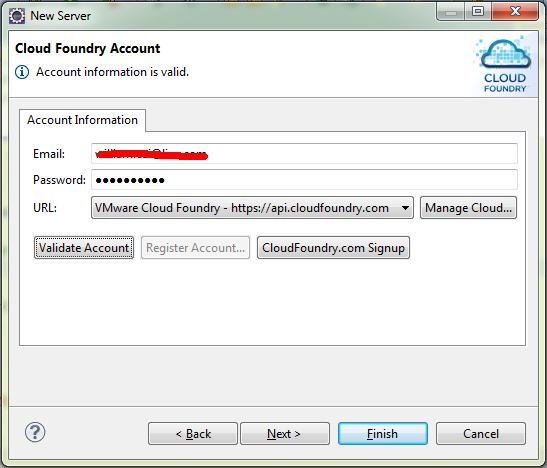
Task: Maximize the New Server dialog
Action: pos(478,12)
